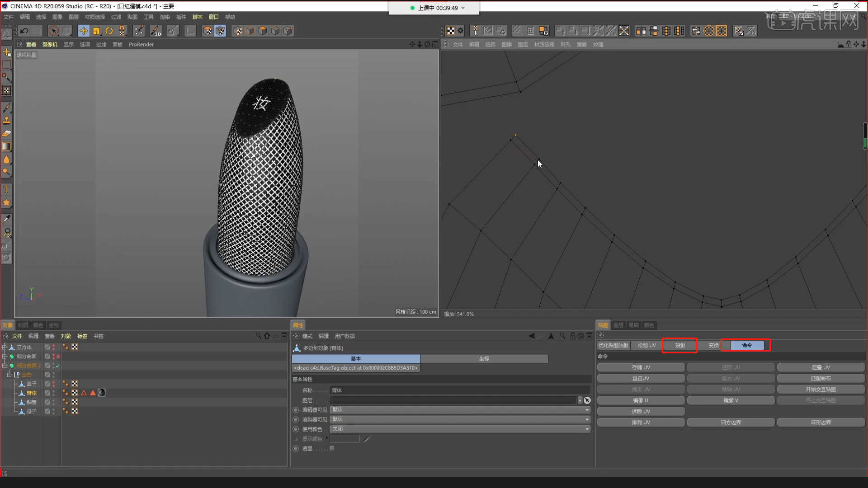This screenshot has height=488, width=868.
Task: Toggle the red X enable flag of 细分曲面
Action: point(58,357)
